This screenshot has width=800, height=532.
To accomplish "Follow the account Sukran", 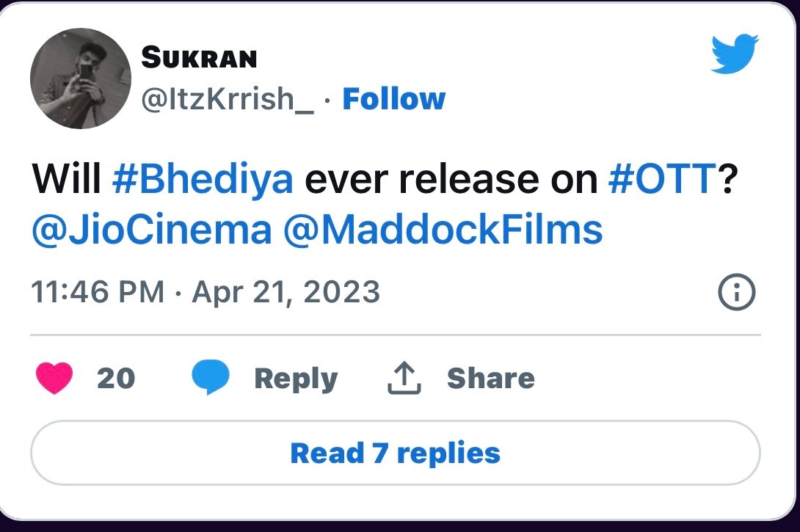I will (x=395, y=98).
